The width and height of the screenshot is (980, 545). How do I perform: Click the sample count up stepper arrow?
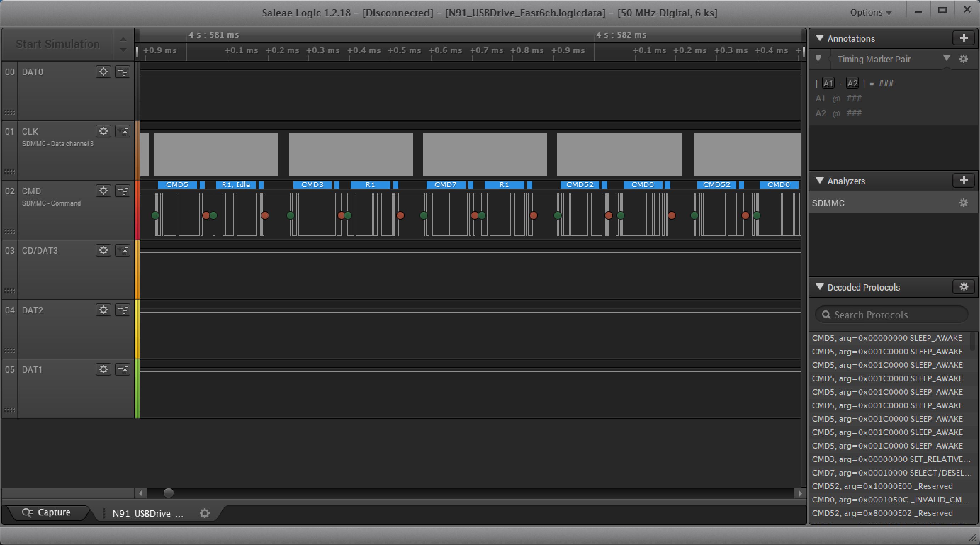(123, 39)
